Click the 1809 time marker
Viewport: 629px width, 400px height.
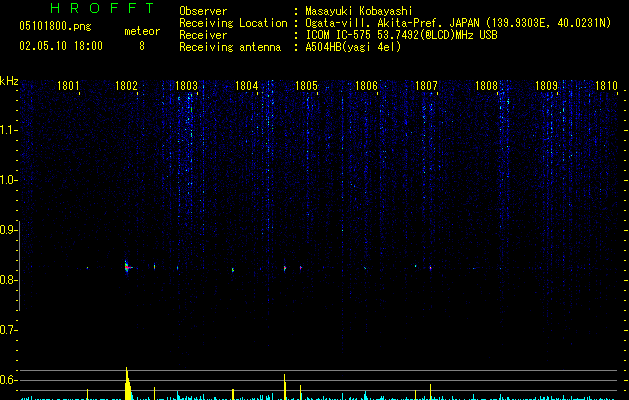point(546,86)
